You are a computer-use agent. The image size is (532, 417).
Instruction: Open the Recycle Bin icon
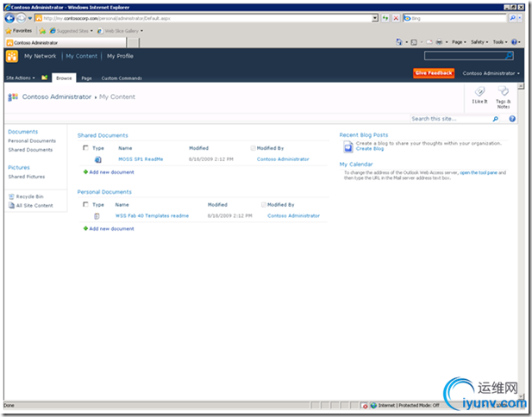click(x=11, y=196)
